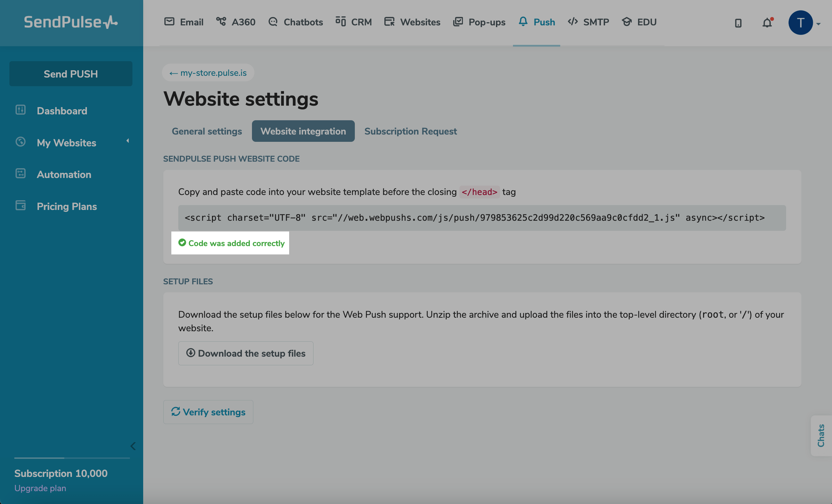Click the Upgrade plan link

tap(40, 488)
